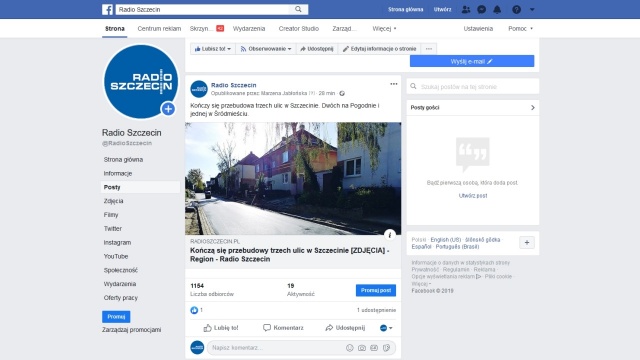Click Utwórz in top bar
The width and height of the screenshot is (640, 360).
click(442, 9)
